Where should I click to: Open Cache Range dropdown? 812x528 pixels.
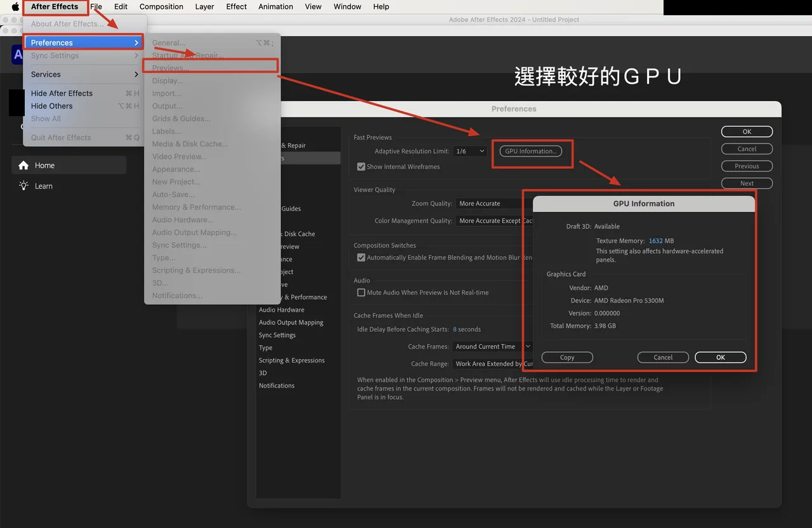tap(493, 364)
